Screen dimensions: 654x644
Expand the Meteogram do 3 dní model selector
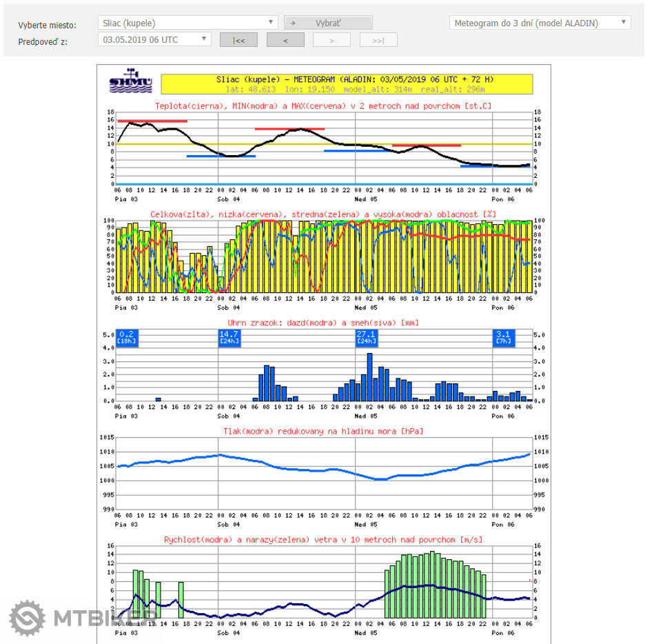[x=540, y=23]
